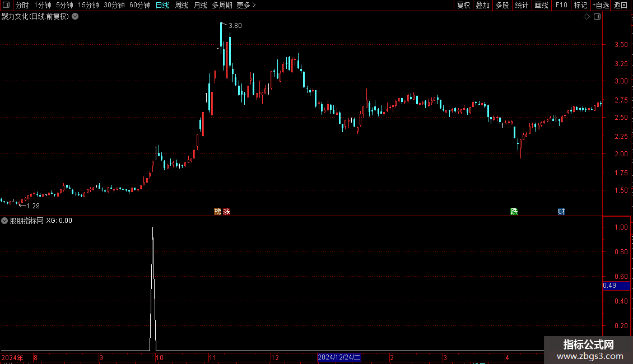Select the 1分钟 period
Image resolution: width=633 pixels, height=364 pixels.
pyautogui.click(x=43, y=5)
